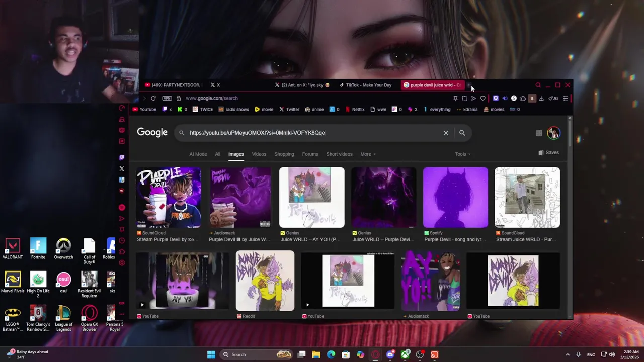Viewport: 644px width, 362px height.
Task: Open LEGO Batman desktop shortcut
Action: (13, 319)
